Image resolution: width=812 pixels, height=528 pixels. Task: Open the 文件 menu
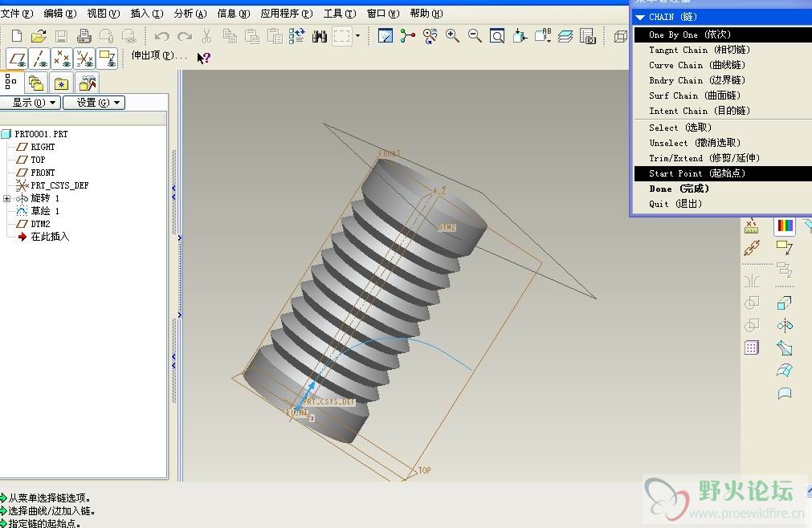pos(17,14)
